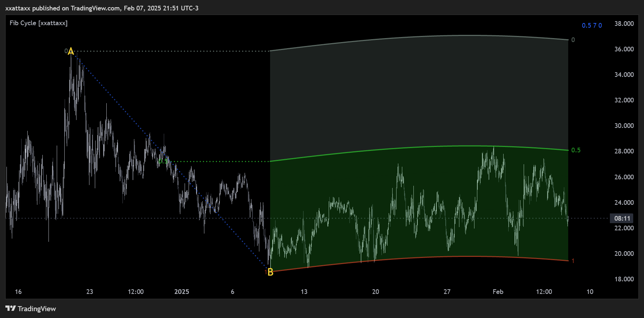Click the gray 0 level label at right
Screen dimensions: 644x318
pos(573,40)
